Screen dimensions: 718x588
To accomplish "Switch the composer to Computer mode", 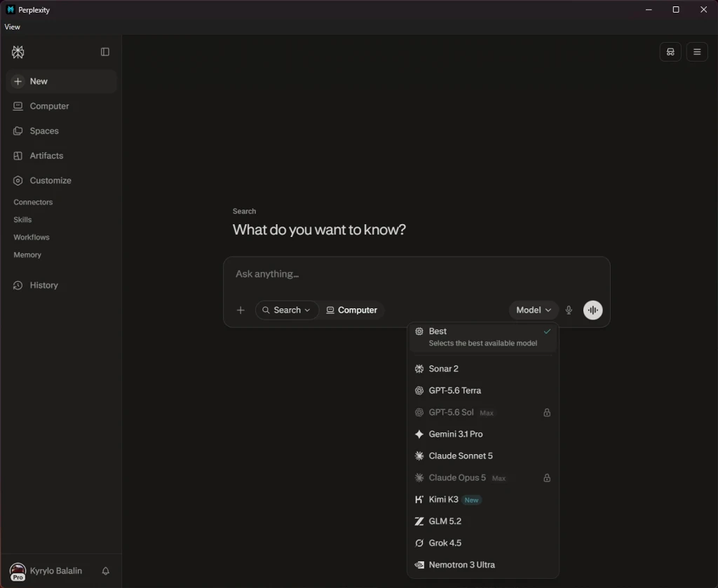I will click(351, 310).
